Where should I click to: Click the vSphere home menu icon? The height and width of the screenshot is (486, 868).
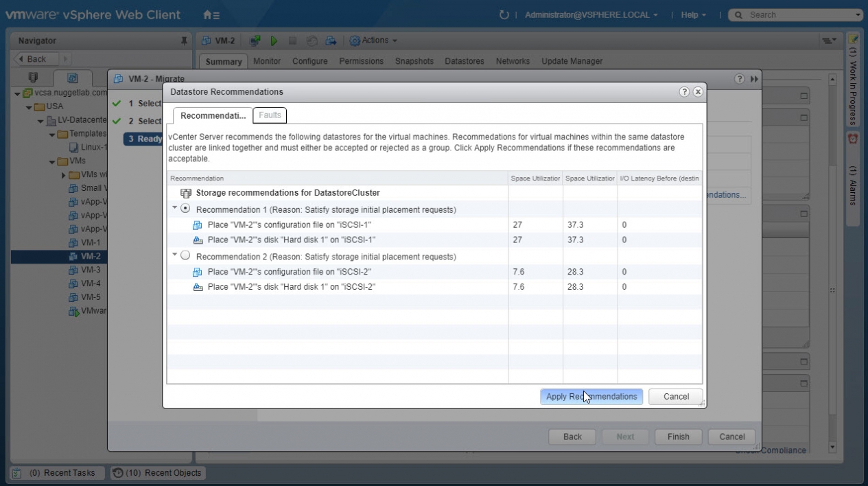(x=211, y=14)
